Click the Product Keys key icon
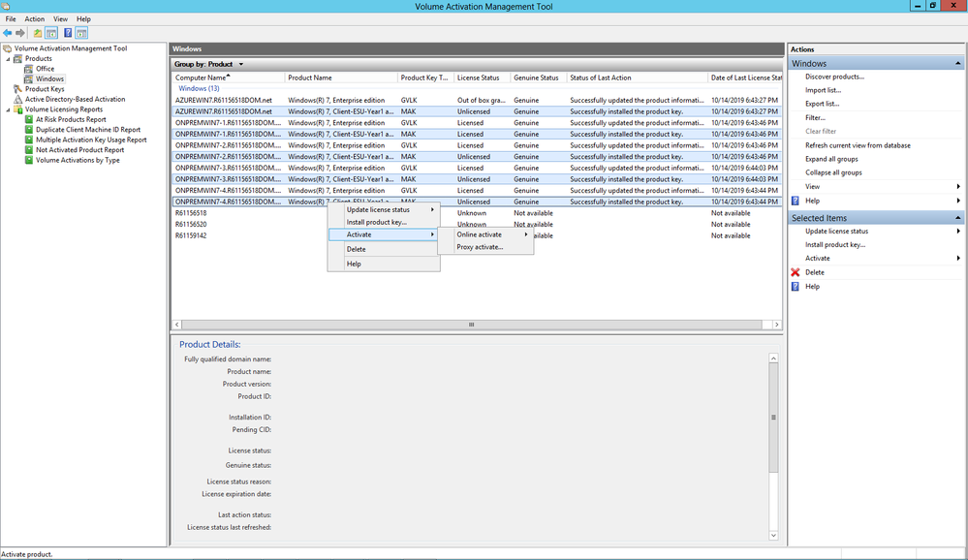This screenshot has height=560, width=968. [x=17, y=89]
